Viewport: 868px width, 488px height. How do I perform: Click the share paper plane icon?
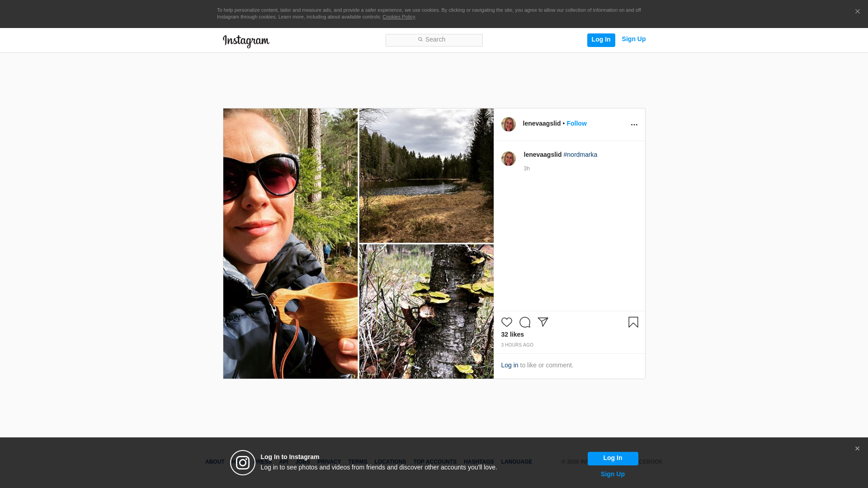(x=542, y=322)
